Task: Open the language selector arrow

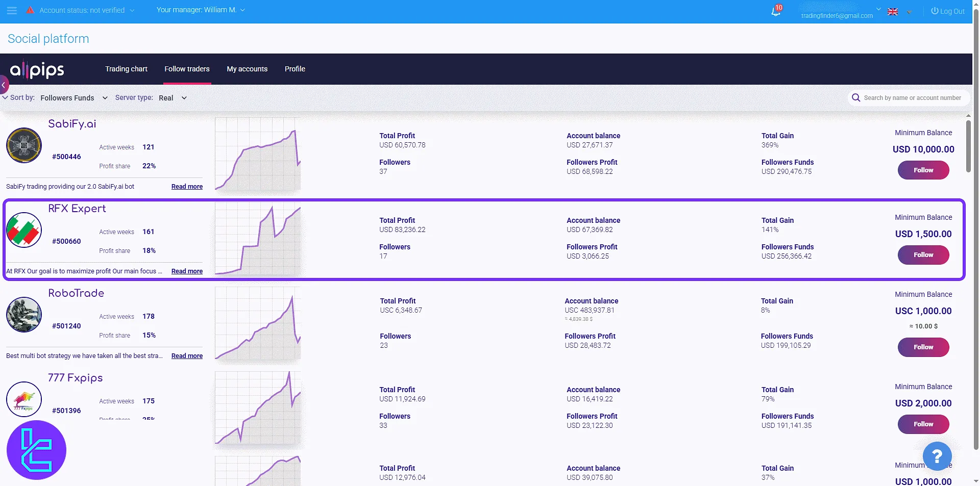Action: pos(909,12)
